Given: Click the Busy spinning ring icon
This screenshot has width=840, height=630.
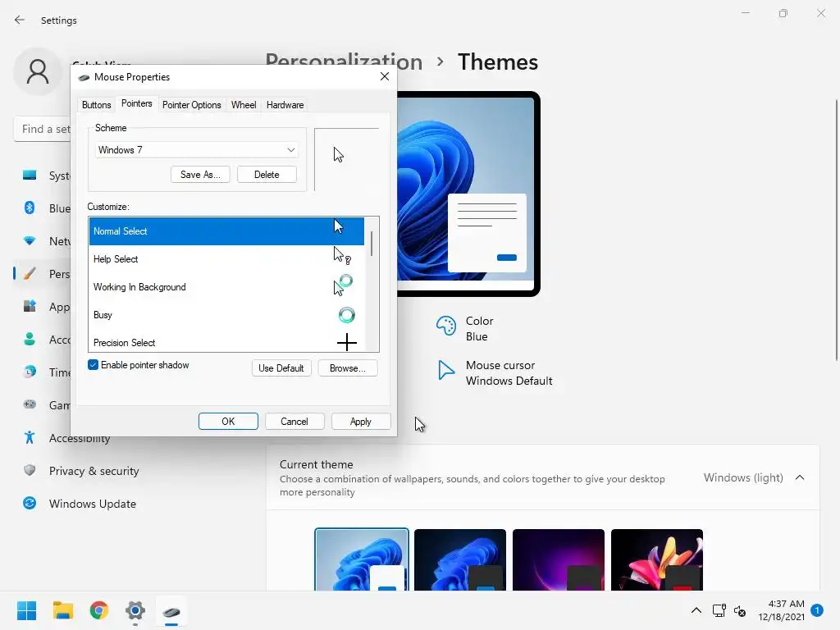Looking at the screenshot, I should (347, 315).
